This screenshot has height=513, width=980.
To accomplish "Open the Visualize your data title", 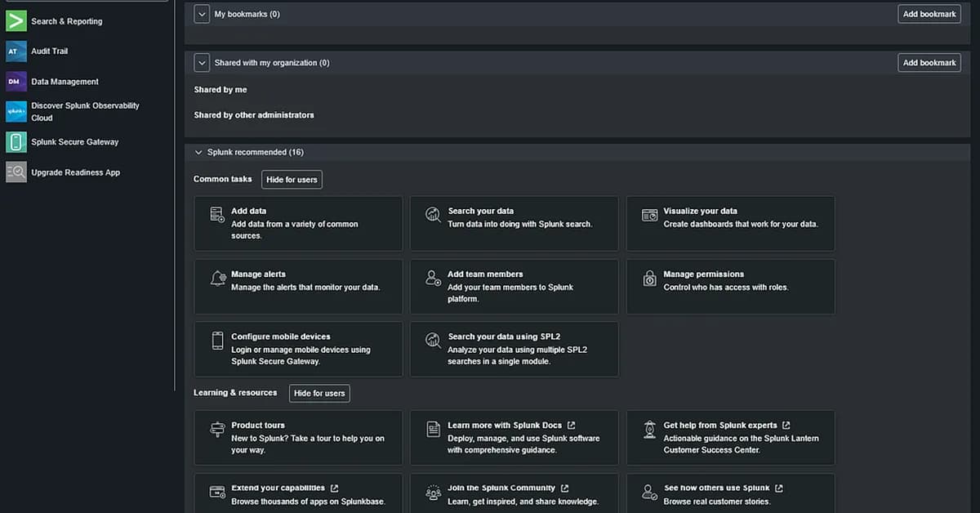I will coord(701,211).
